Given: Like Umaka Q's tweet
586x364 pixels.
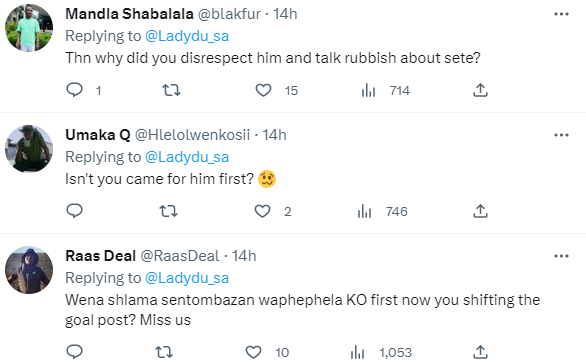Looking at the screenshot, I should pos(262,211).
